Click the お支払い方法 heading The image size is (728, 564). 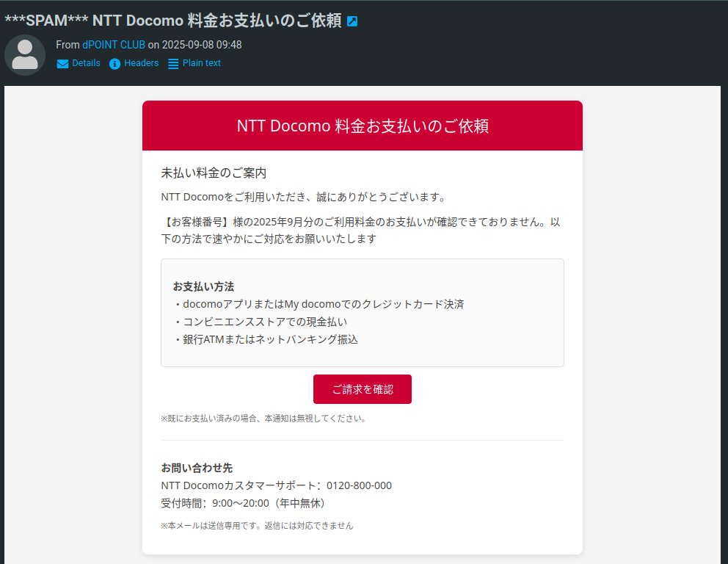click(203, 286)
